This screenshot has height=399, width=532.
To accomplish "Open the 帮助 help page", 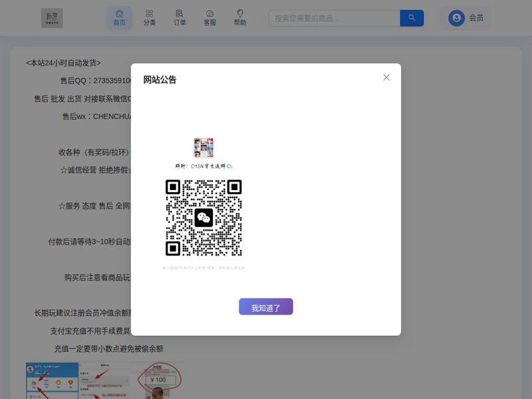I will pos(240,18).
